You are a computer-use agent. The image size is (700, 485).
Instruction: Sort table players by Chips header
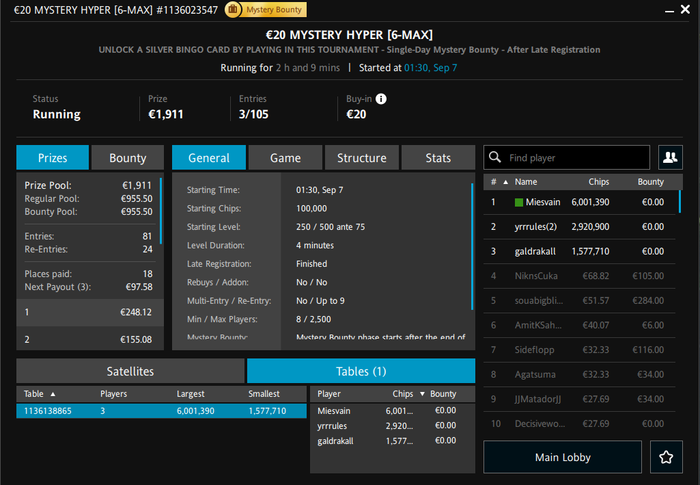tap(403, 394)
